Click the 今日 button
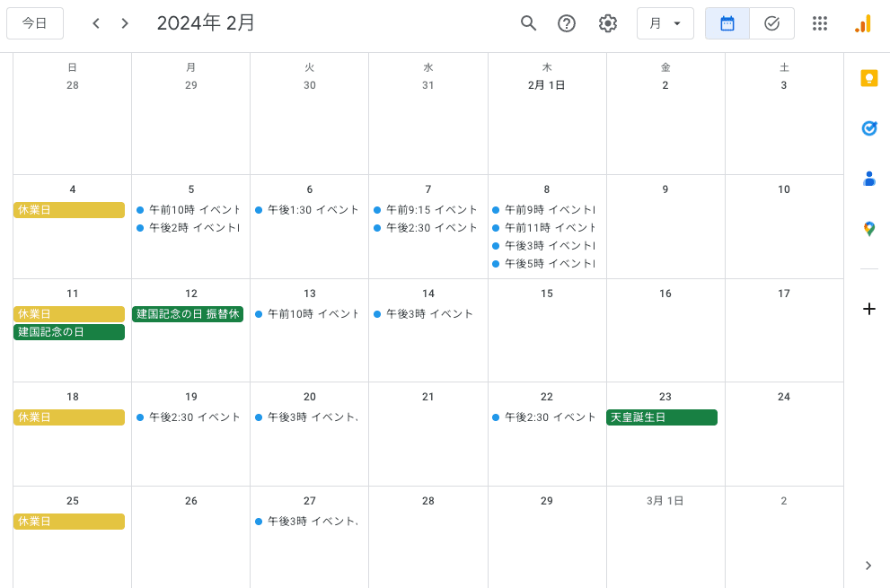 (35, 23)
